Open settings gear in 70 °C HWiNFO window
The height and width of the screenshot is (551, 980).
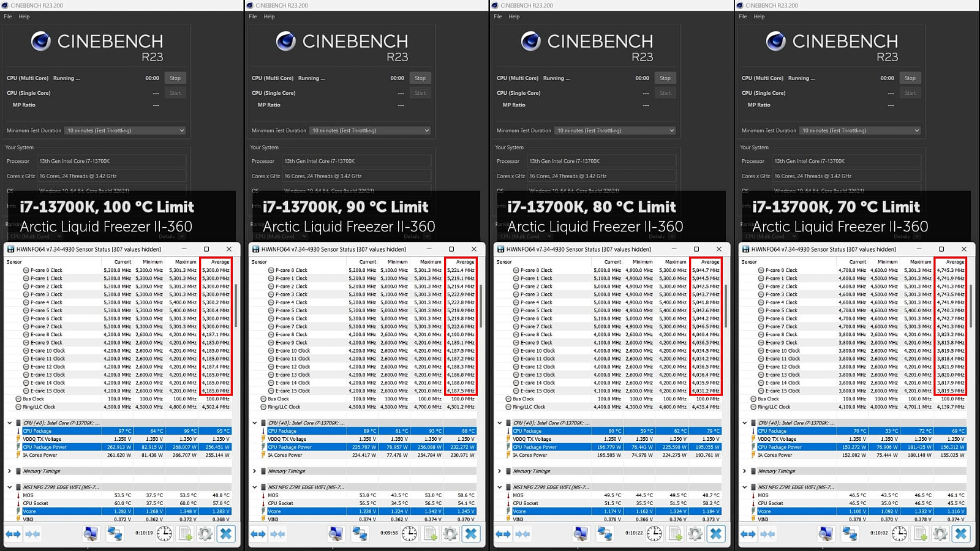(x=940, y=534)
